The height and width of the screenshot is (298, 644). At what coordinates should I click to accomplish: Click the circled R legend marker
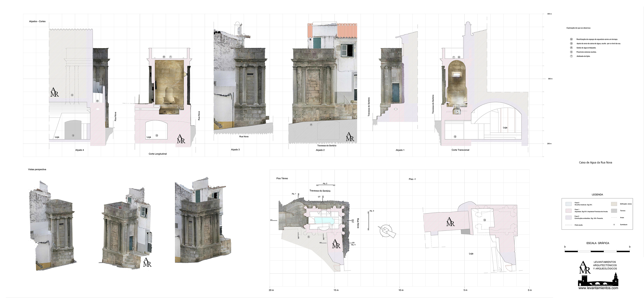pyautogui.click(x=571, y=48)
